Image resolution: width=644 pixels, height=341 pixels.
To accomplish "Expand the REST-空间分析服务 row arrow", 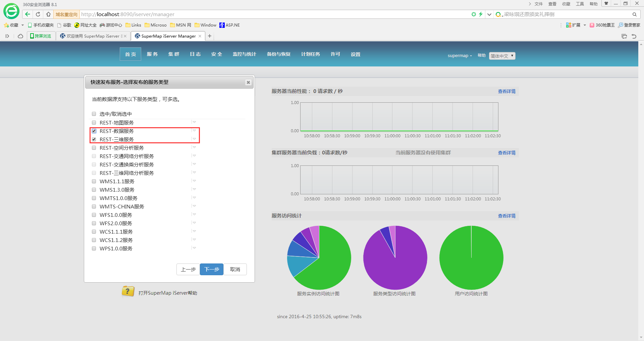I will click(194, 147).
